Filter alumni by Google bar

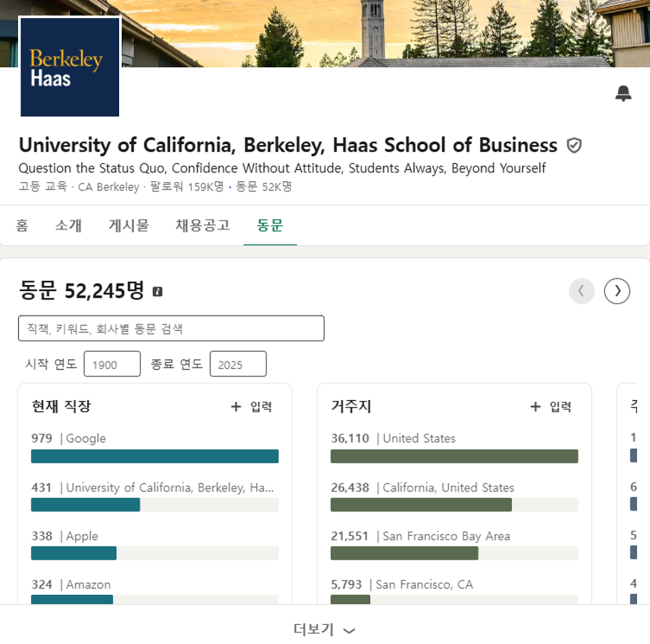coord(155,456)
